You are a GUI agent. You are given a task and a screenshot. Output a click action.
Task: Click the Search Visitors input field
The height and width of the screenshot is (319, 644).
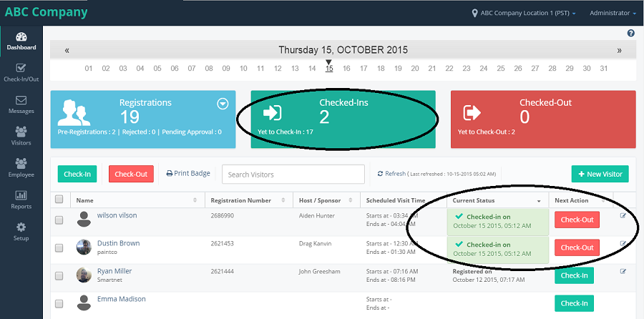(293, 175)
